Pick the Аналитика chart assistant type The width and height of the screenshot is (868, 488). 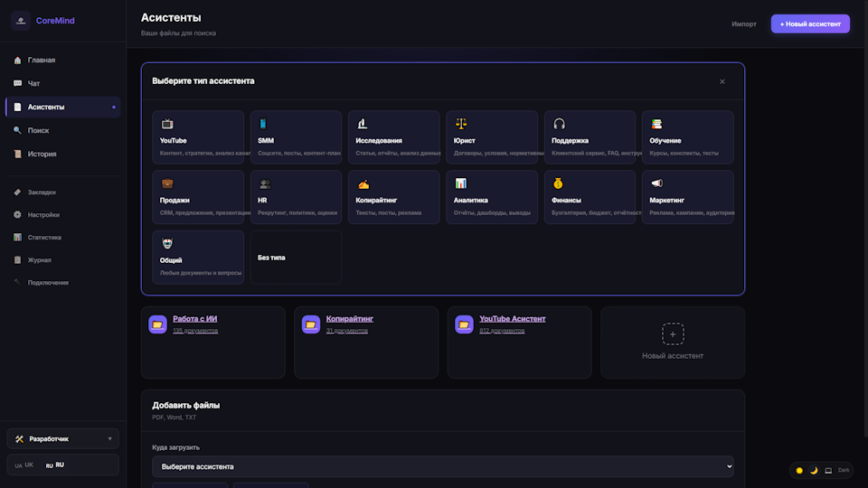tap(491, 197)
